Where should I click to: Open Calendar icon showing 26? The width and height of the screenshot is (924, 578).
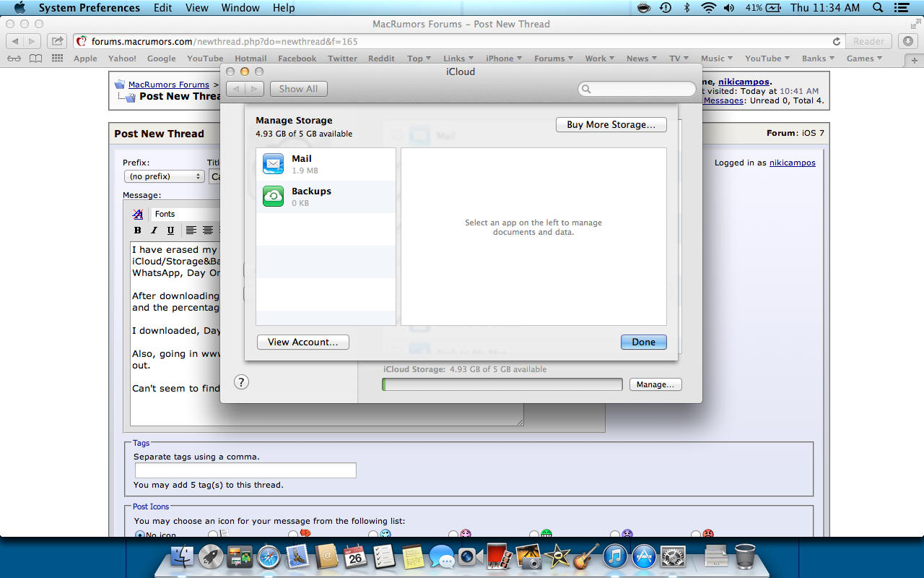354,557
